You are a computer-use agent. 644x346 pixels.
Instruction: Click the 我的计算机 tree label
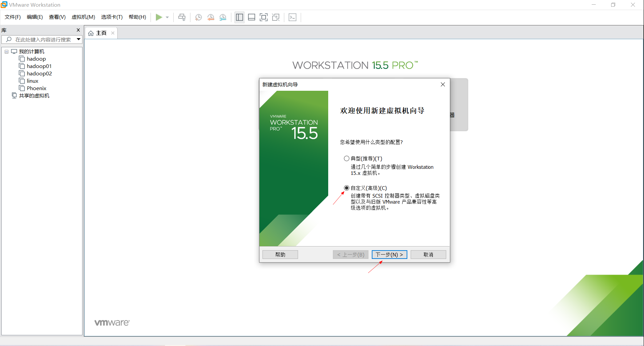click(32, 52)
